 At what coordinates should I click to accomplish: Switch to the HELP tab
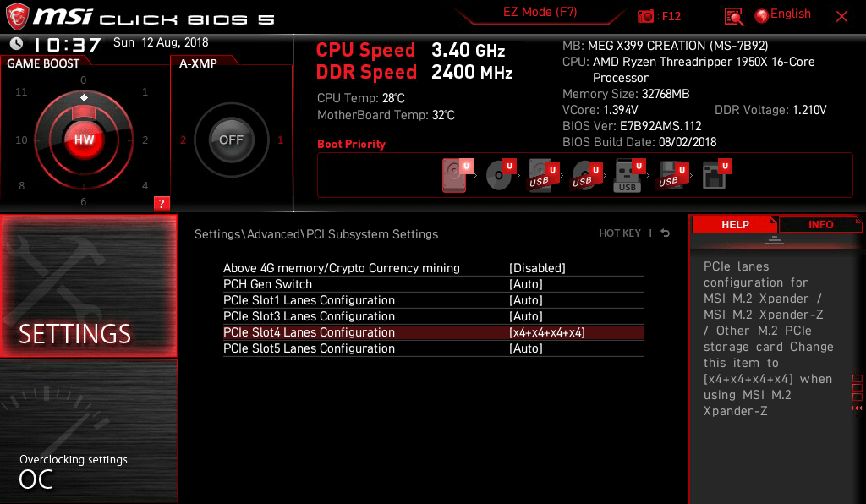(x=735, y=225)
